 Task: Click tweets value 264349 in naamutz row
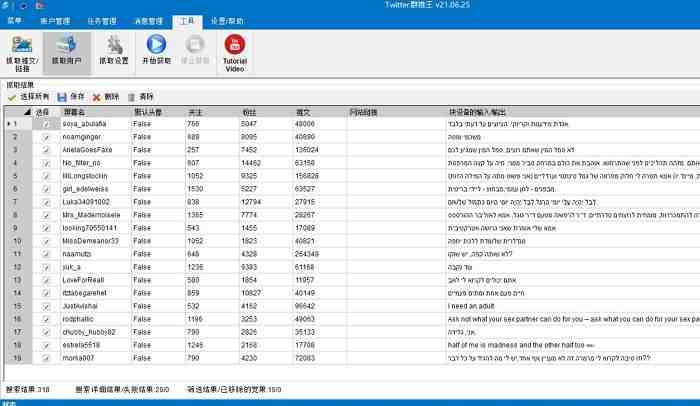point(306,254)
